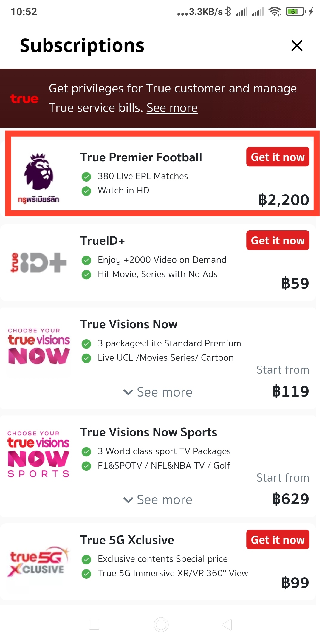Image resolution: width=322 pixels, height=644 pixels.
Task: Tap green check beside Exclusive contents Special price
Action: coord(86,559)
